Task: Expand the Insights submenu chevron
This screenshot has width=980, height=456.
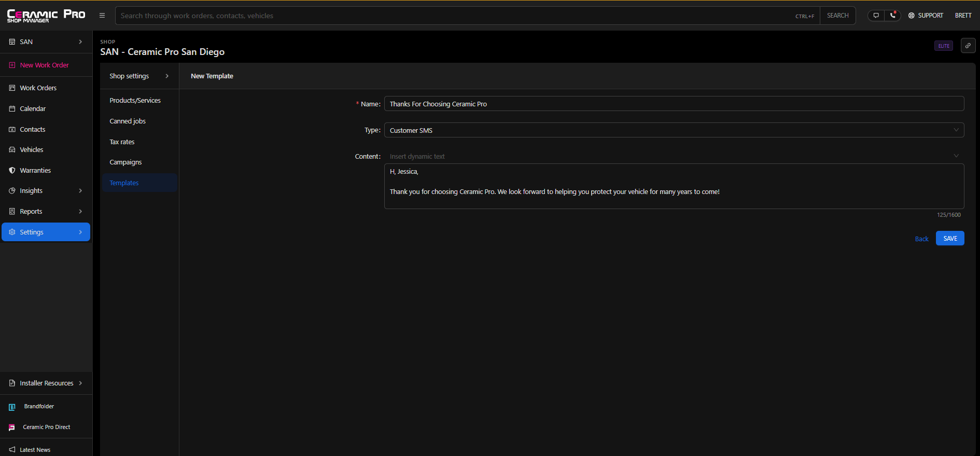Action: point(80,191)
